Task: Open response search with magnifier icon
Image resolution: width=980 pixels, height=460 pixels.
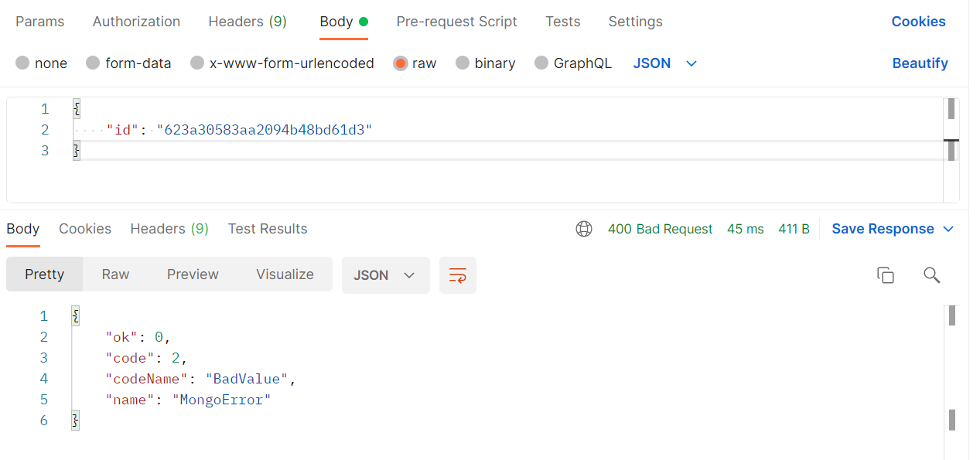Action: [x=932, y=275]
